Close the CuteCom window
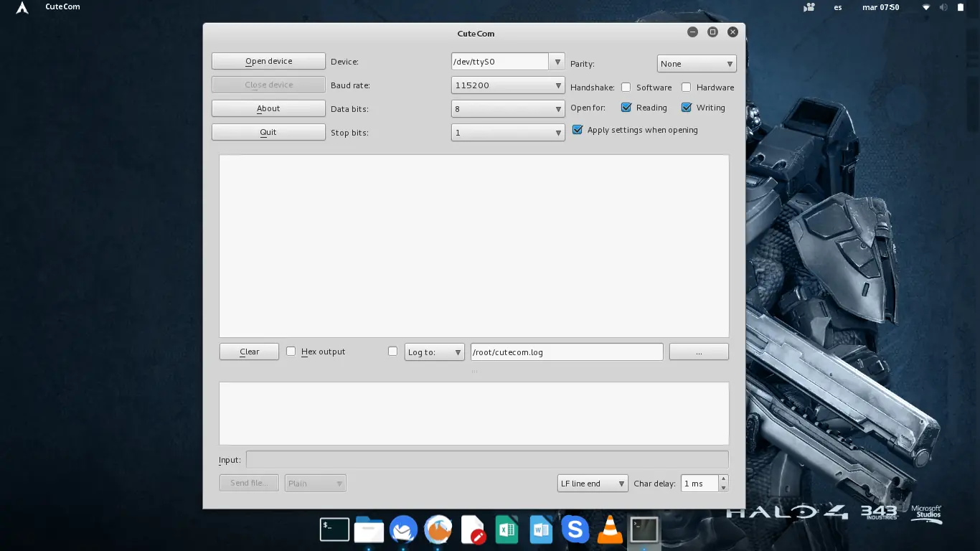The height and width of the screenshot is (551, 980). 732,32
